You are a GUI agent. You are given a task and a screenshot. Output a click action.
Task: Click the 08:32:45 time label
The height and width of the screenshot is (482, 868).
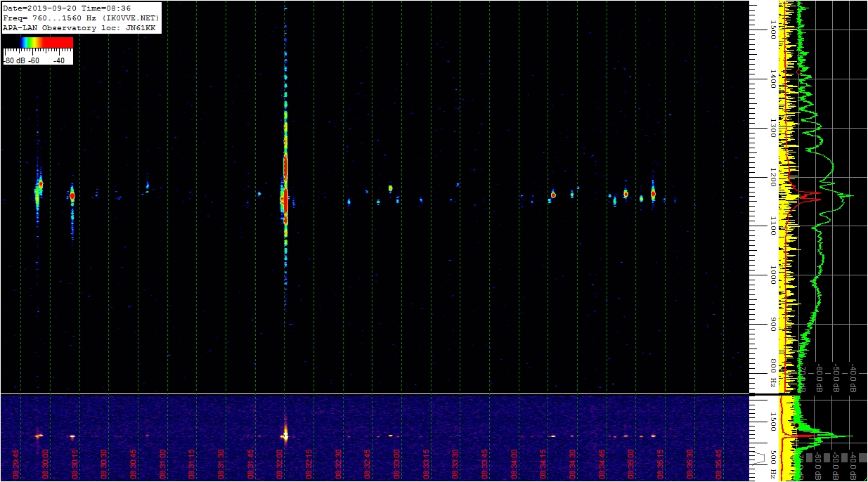tap(368, 464)
